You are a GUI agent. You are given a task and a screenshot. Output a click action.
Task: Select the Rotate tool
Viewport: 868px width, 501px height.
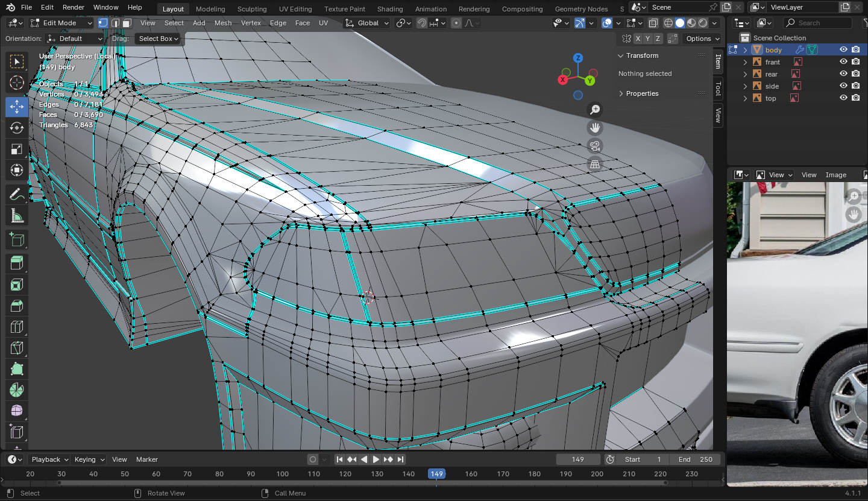[17, 128]
